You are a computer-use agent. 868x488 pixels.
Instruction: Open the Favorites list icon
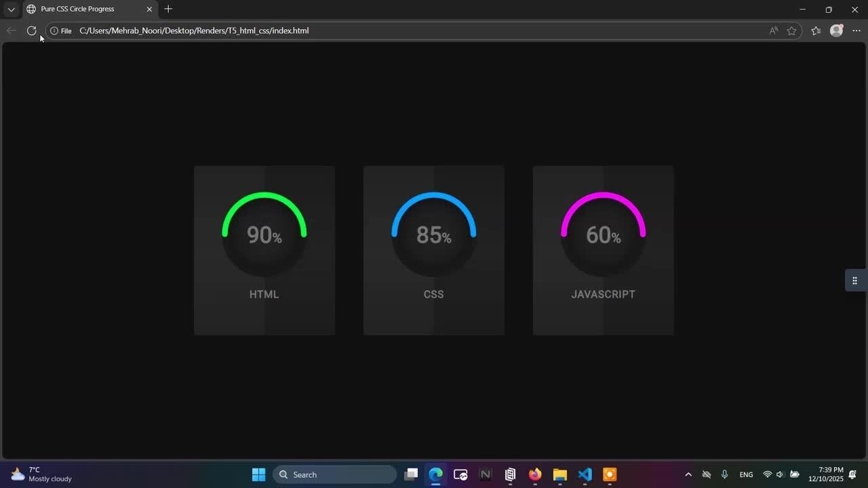[816, 30]
